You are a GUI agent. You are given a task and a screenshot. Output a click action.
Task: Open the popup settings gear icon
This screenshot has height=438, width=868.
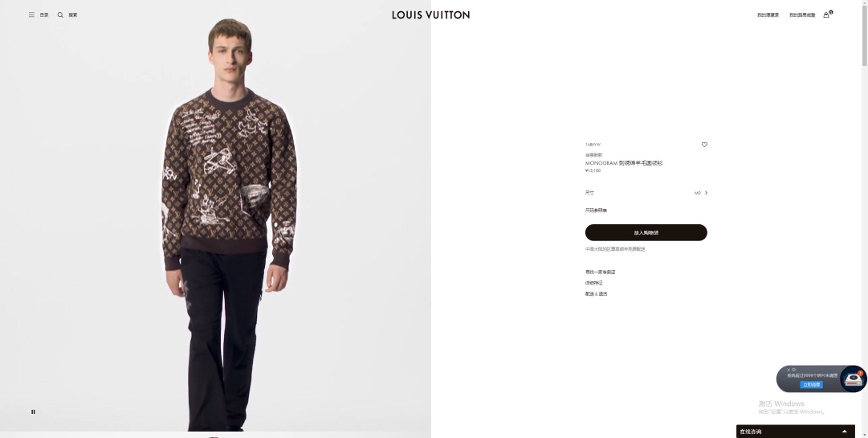[x=794, y=370]
